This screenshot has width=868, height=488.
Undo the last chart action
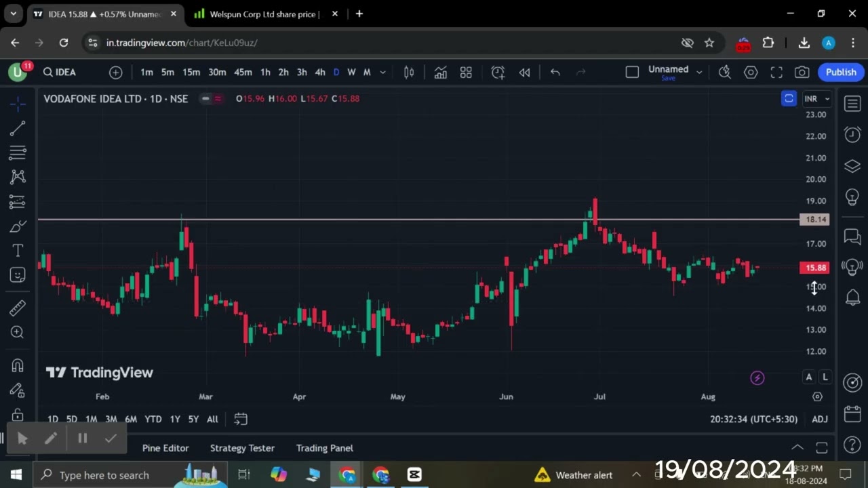555,72
